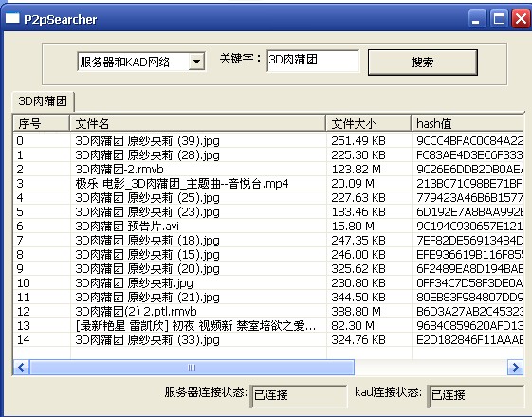Focus the 关键字 input field
This screenshot has height=417, width=532.
coord(313,61)
